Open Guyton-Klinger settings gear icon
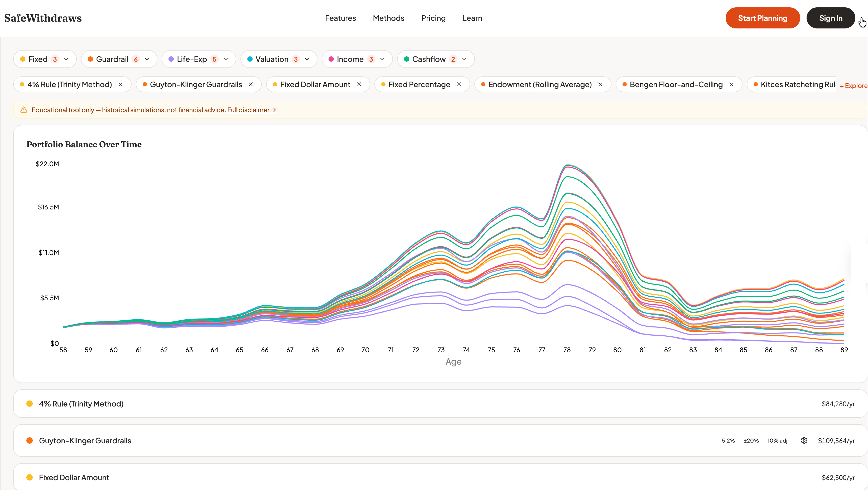The image size is (868, 490). (x=804, y=440)
